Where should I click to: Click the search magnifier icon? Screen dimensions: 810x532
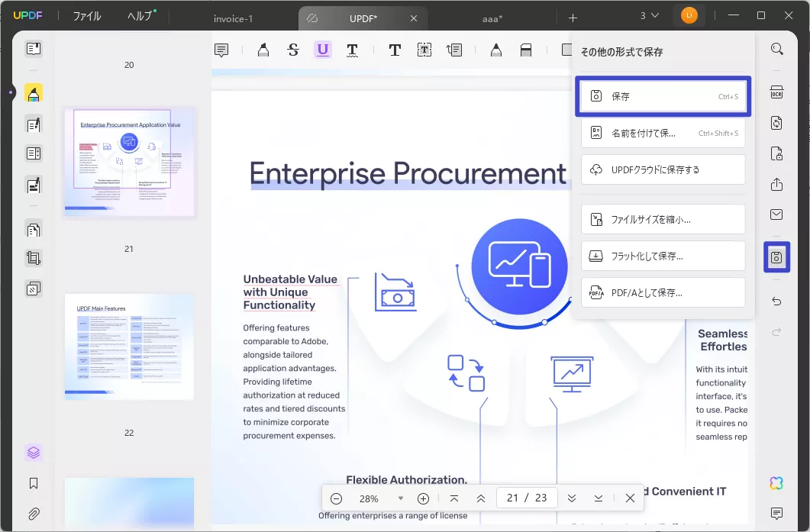[777, 49]
